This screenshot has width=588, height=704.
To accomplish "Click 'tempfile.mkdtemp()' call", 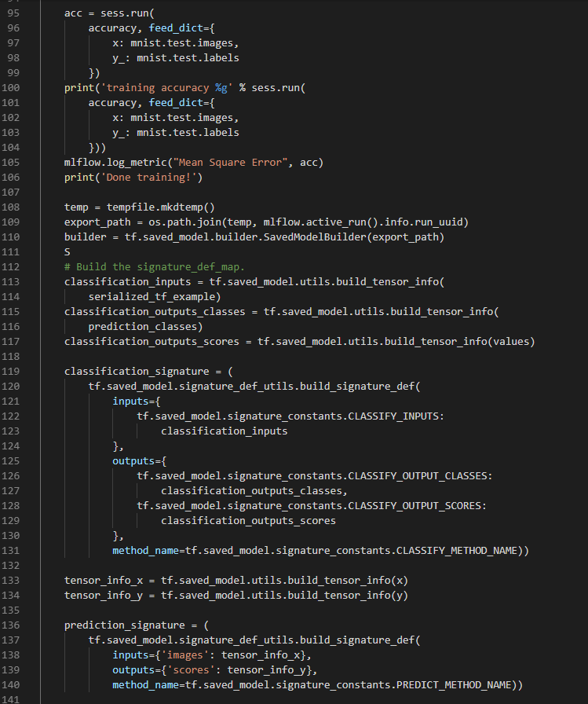I will pos(161,207).
